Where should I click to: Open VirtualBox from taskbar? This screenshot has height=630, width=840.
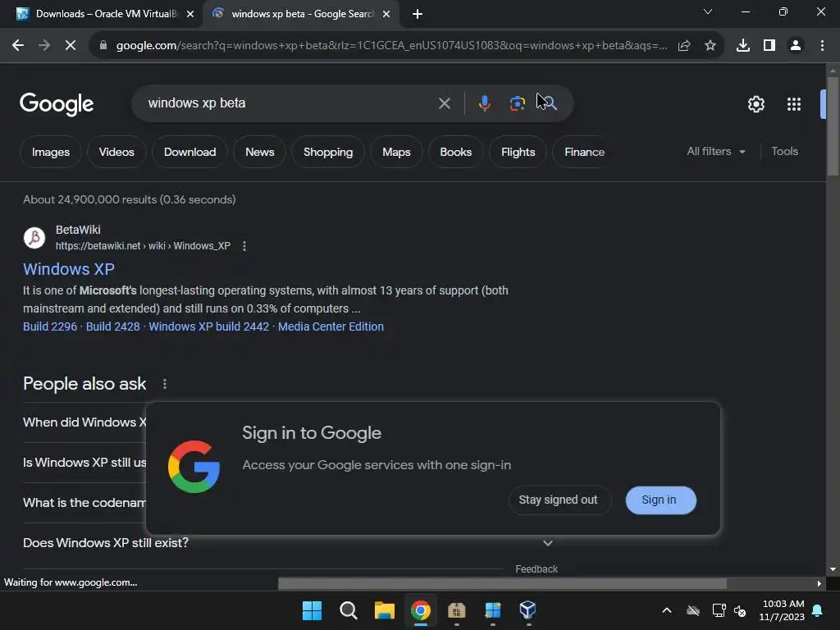527,610
